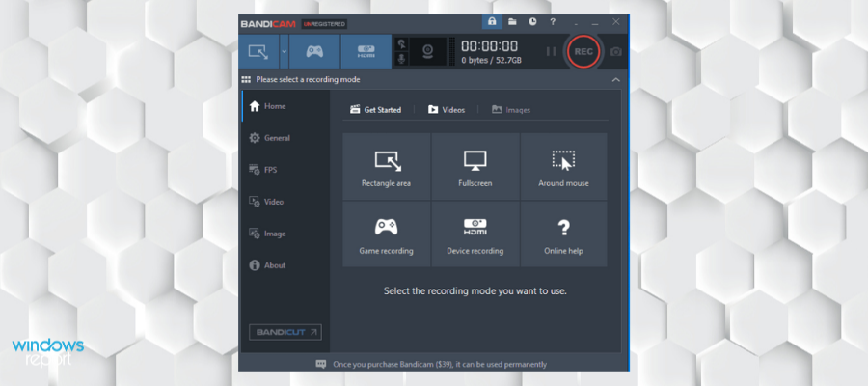Click the lock icon in title bar
The height and width of the screenshot is (386, 868).
[x=492, y=21]
